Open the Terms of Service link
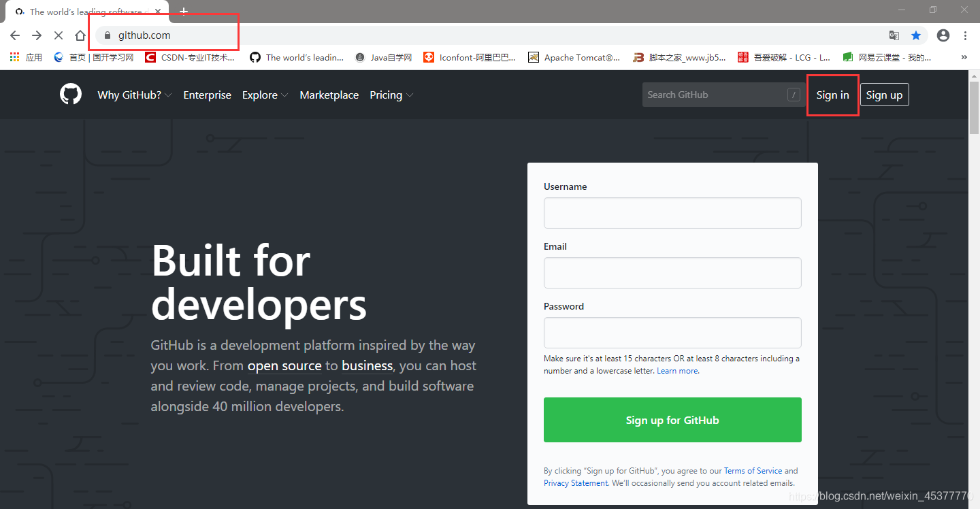The height and width of the screenshot is (509, 980). 753,471
